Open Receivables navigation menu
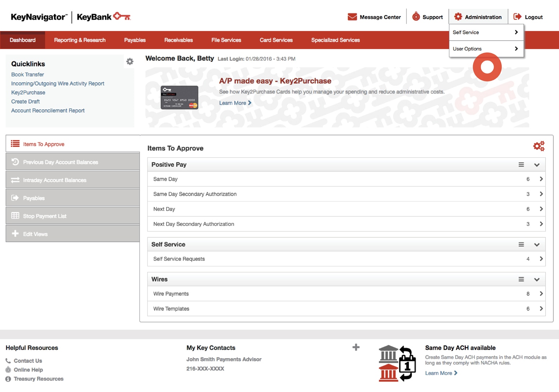Screen dimensions: 559x392 click(x=179, y=40)
